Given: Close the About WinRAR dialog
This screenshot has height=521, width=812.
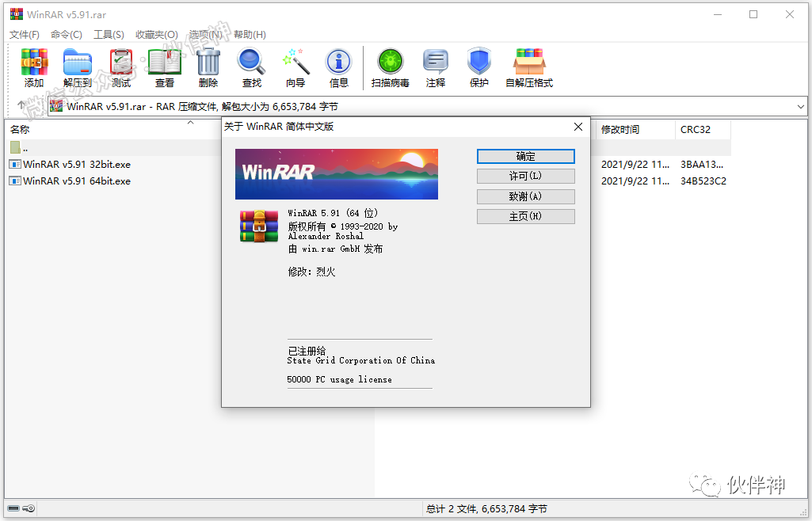Looking at the screenshot, I should tap(578, 127).
